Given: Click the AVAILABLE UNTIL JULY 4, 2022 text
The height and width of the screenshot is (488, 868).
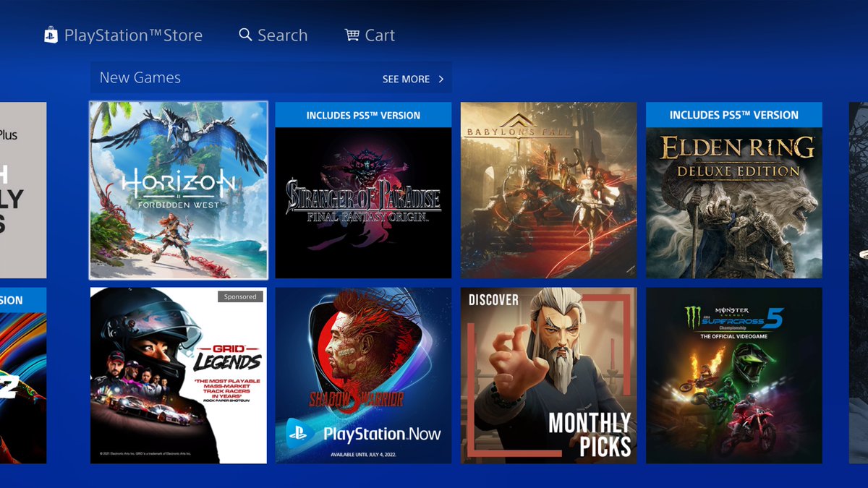Looking at the screenshot, I should pyautogui.click(x=363, y=455).
